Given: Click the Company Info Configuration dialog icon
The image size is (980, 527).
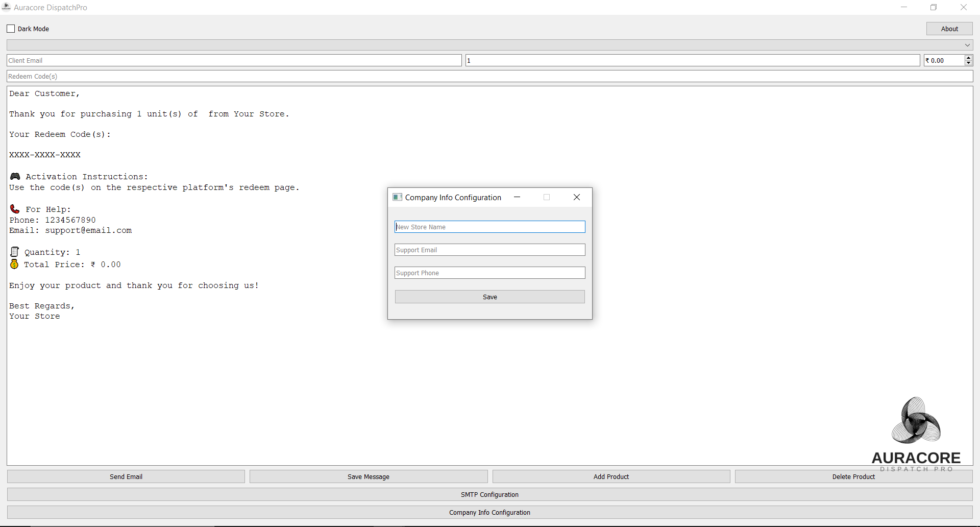Looking at the screenshot, I should [398, 197].
